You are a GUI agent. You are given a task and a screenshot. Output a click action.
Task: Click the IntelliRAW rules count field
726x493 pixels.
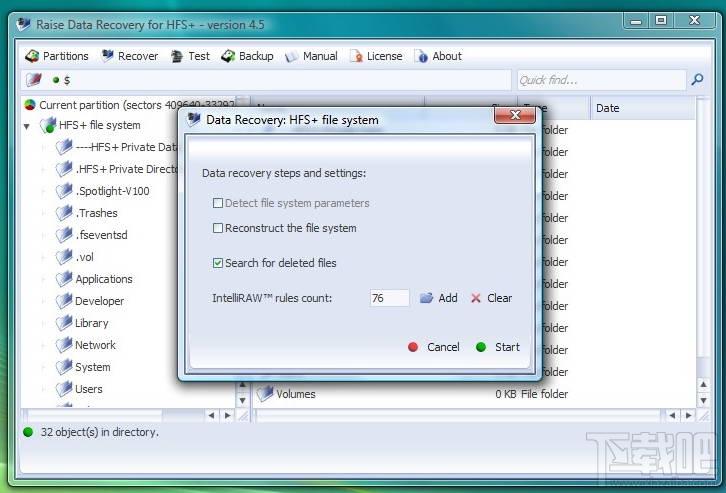pos(389,298)
